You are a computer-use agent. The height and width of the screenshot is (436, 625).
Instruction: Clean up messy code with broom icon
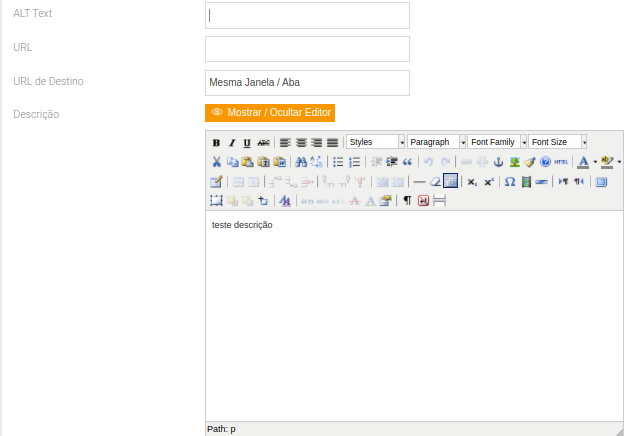coord(530,162)
